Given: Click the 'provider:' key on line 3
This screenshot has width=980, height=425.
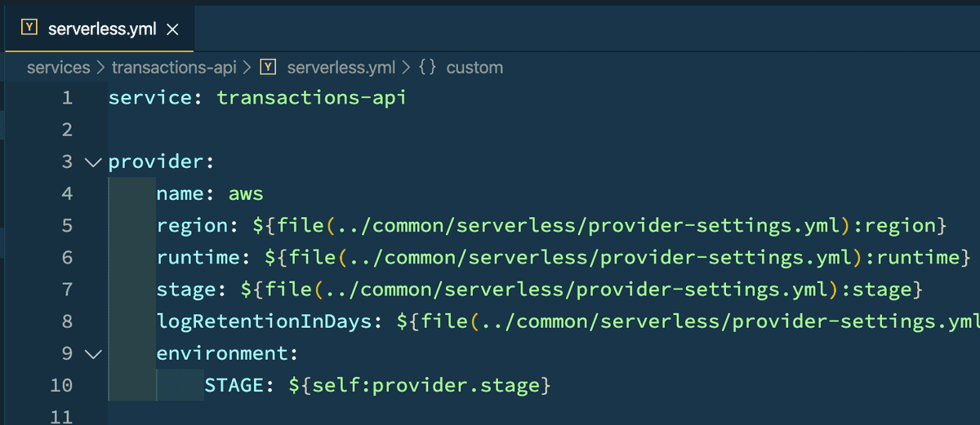Looking at the screenshot, I should [x=161, y=162].
